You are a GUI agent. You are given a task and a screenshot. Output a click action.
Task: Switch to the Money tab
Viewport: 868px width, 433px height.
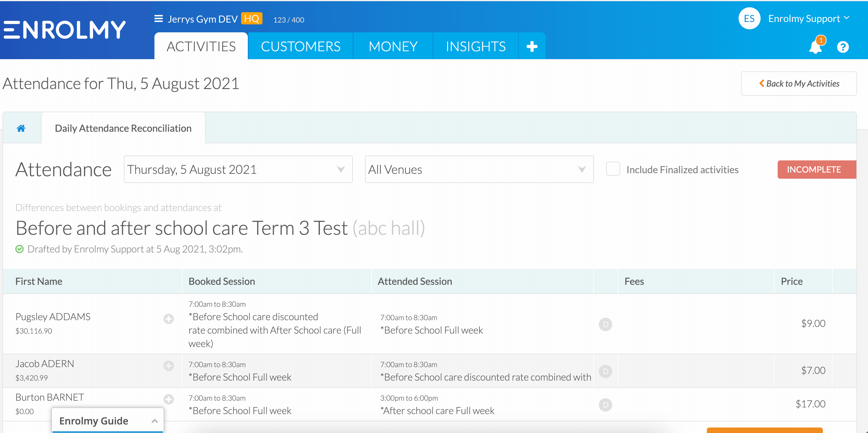point(393,46)
